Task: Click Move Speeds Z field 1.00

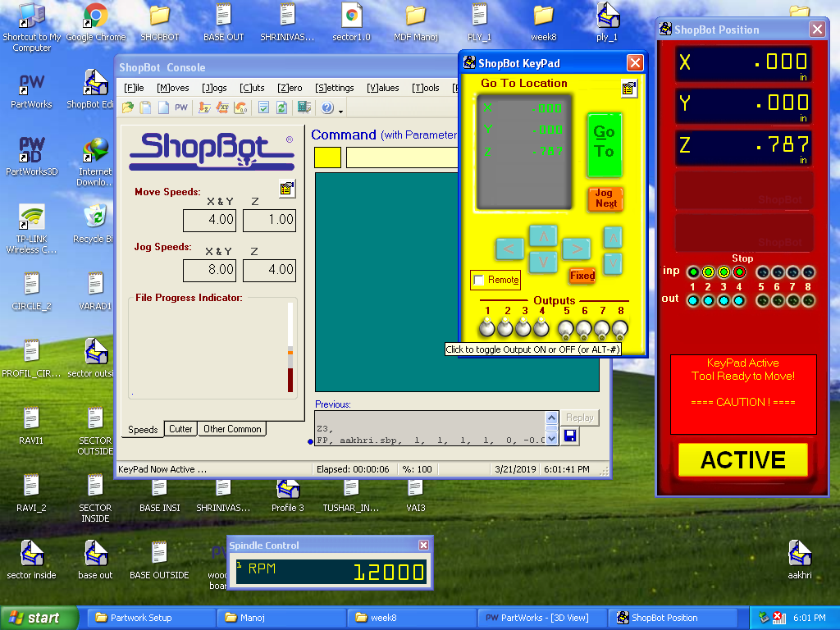Action: pyautogui.click(x=269, y=220)
